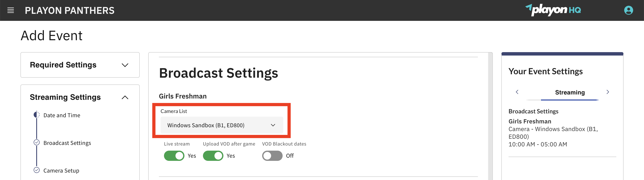The image size is (644, 180).
Task: Open the user account profile icon
Action: tap(628, 10)
